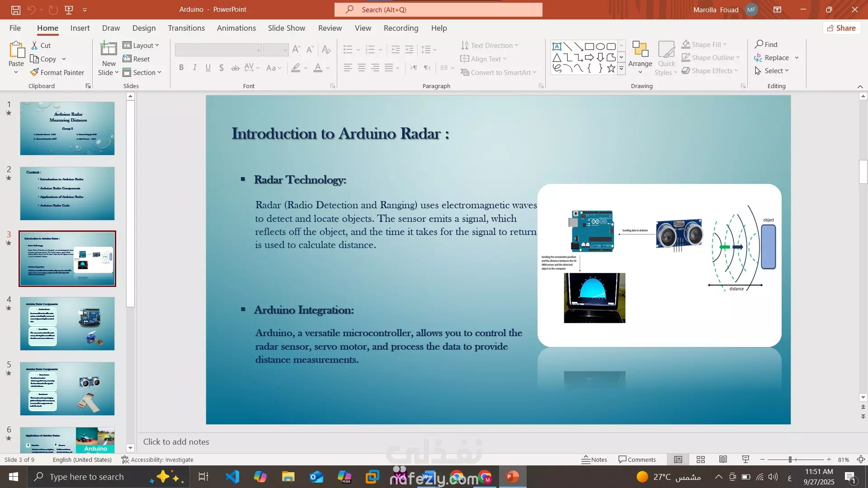This screenshot has height=488, width=868.
Task: Adjust the zoom slider handle
Action: click(x=790, y=460)
